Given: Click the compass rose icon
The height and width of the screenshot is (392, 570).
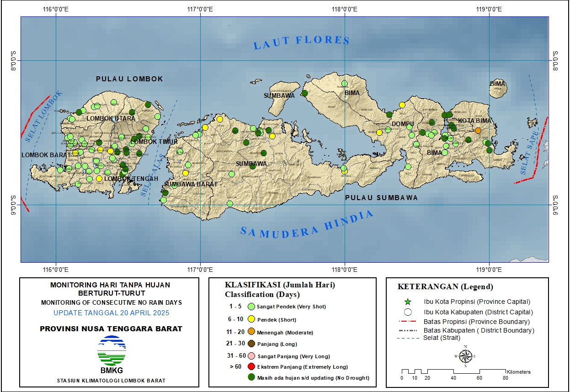Looking at the screenshot, I should [465, 356].
